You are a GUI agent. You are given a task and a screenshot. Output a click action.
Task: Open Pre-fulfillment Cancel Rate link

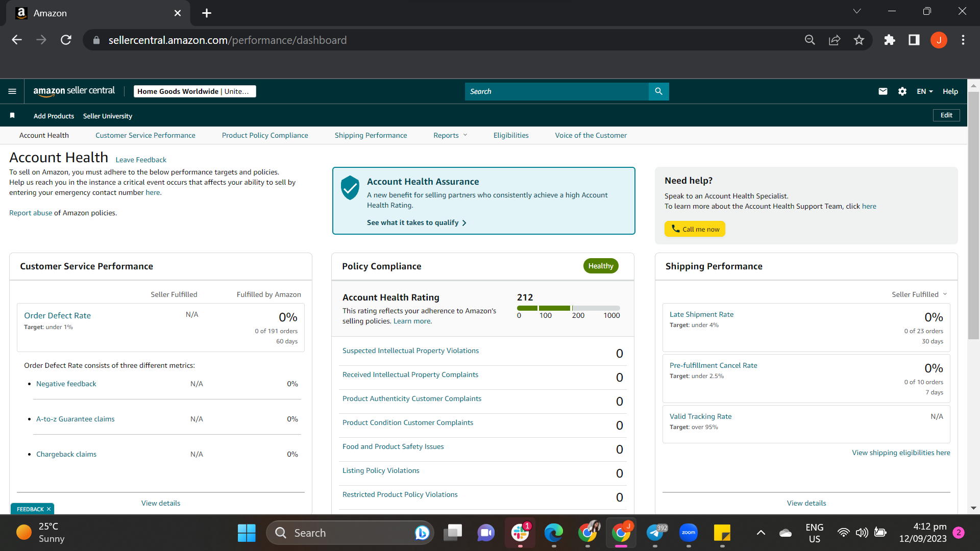[714, 365]
